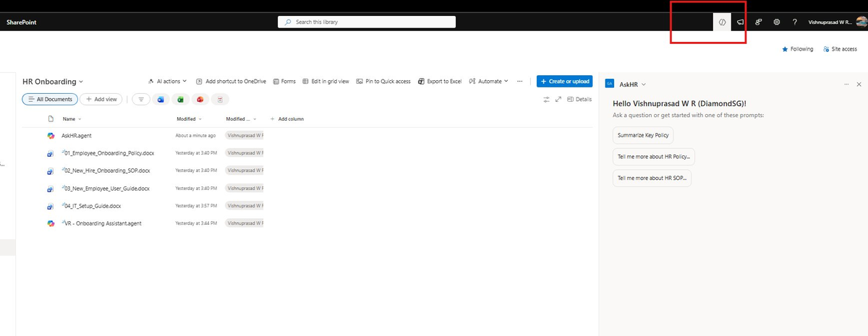Switch to Edit in grid view
Viewport: 868px width, 336px height.
[325, 82]
